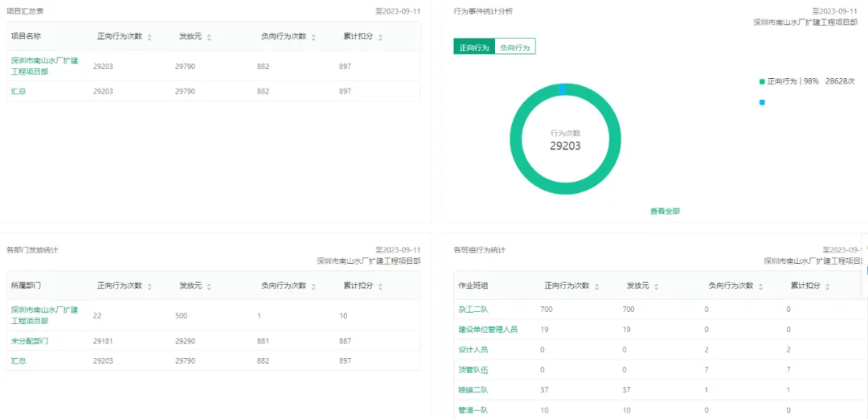The height and width of the screenshot is (419, 868).
Task: Select the 29290 cell in 未分配部门 row
Action: [x=185, y=342]
